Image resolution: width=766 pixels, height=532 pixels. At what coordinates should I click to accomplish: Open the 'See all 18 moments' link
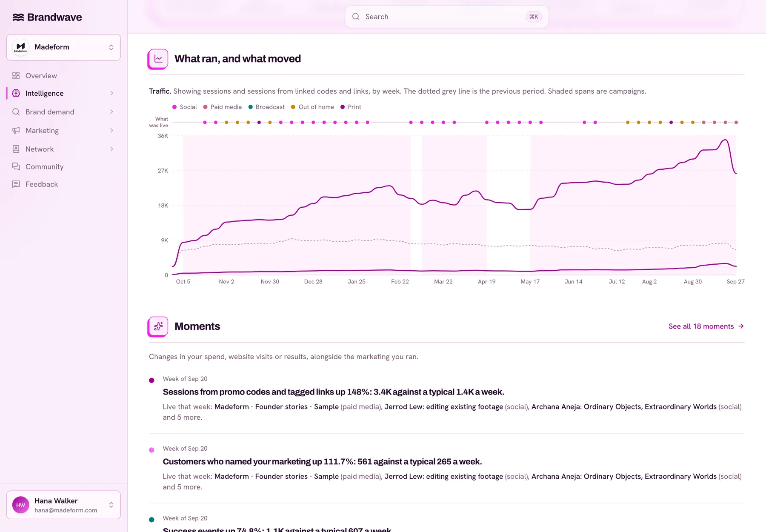click(706, 326)
